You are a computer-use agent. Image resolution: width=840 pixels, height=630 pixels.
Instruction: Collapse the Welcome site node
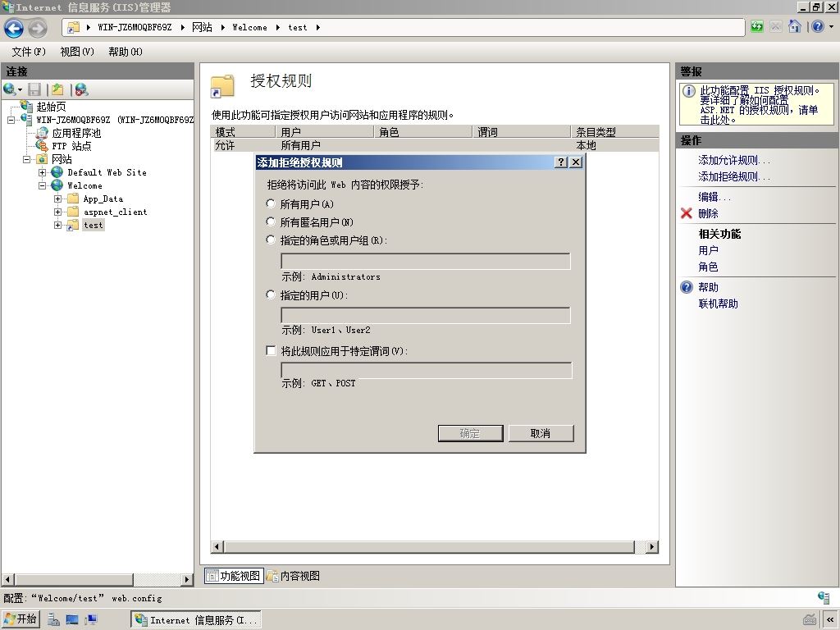pos(42,185)
